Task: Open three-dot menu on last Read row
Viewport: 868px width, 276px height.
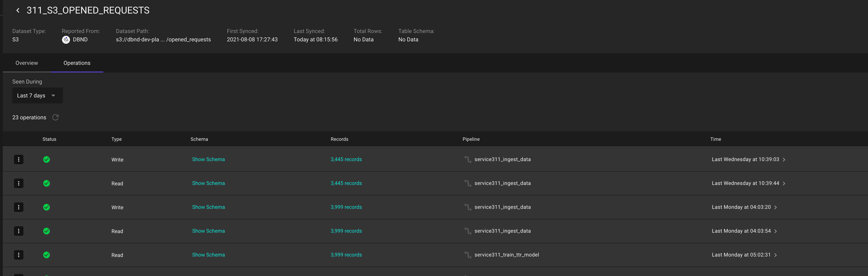Action: [x=18, y=255]
